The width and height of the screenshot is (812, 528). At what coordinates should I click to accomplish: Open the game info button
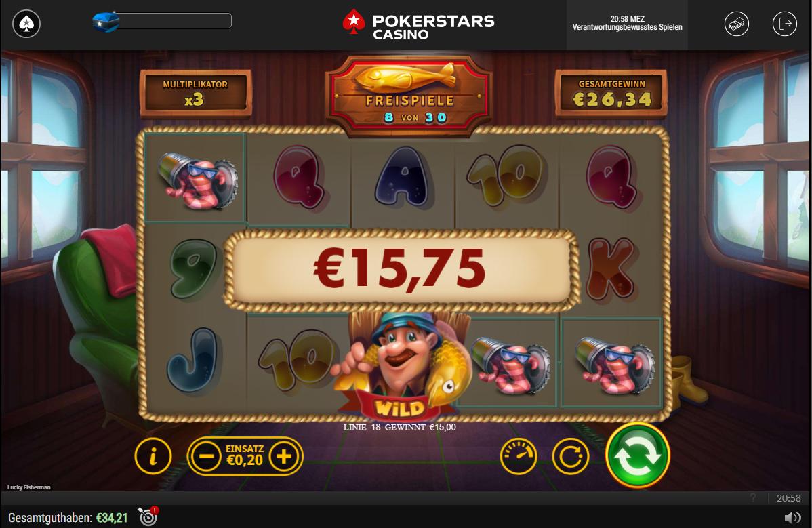coord(153,456)
